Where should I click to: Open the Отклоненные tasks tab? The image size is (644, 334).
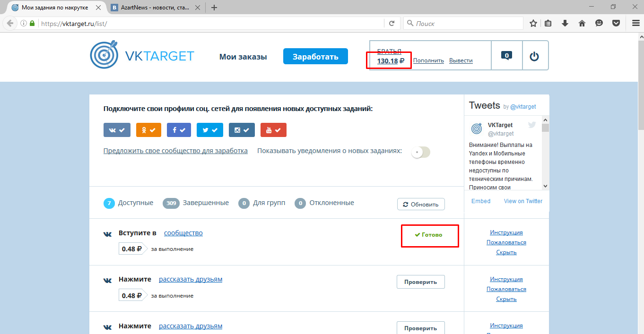[324, 203]
